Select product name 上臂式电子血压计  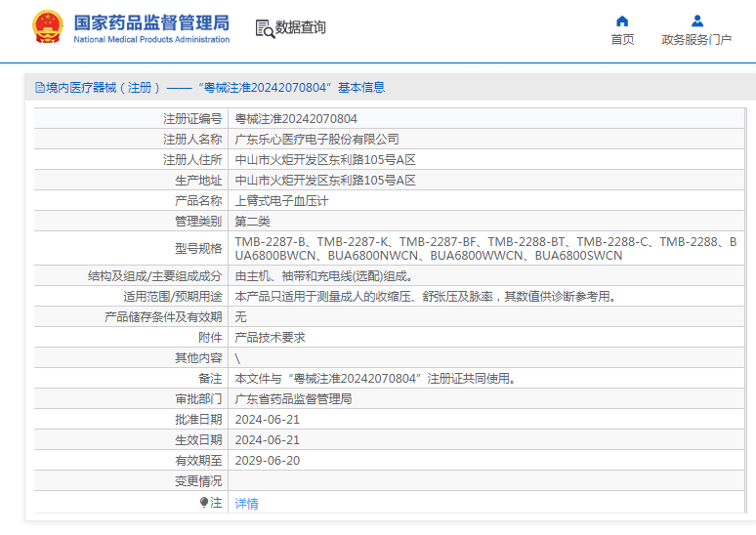tap(281, 201)
